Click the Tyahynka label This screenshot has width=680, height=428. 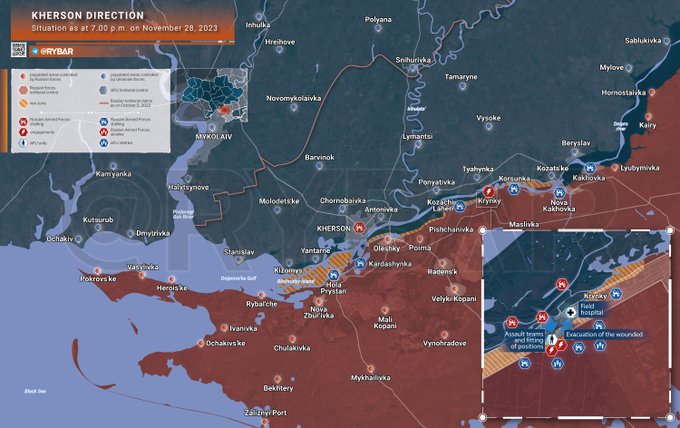[478, 169]
